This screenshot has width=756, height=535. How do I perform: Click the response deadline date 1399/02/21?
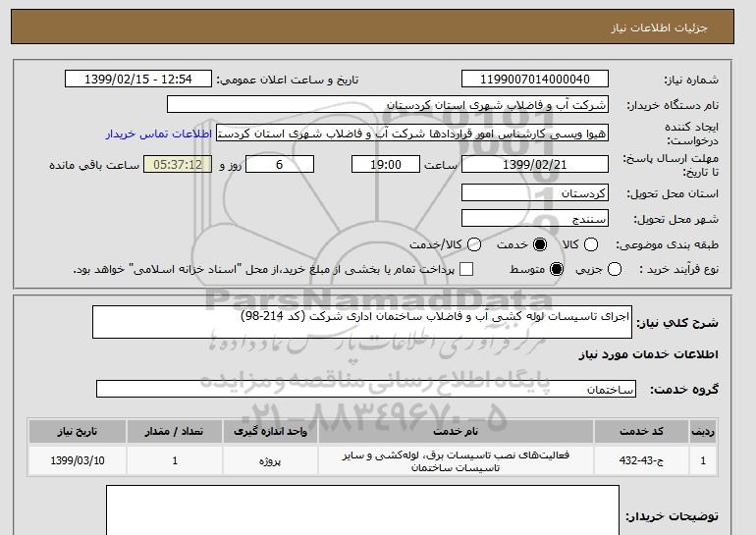535,164
